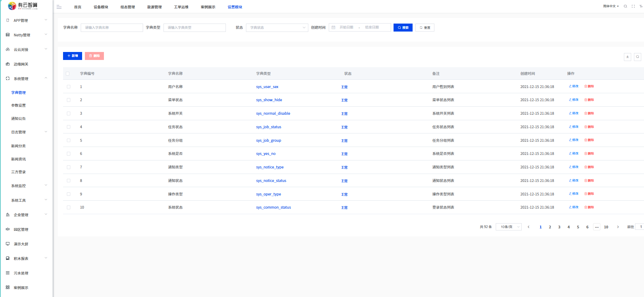
Task: Open the 状态 dictionary status dropdown
Action: coord(277,28)
